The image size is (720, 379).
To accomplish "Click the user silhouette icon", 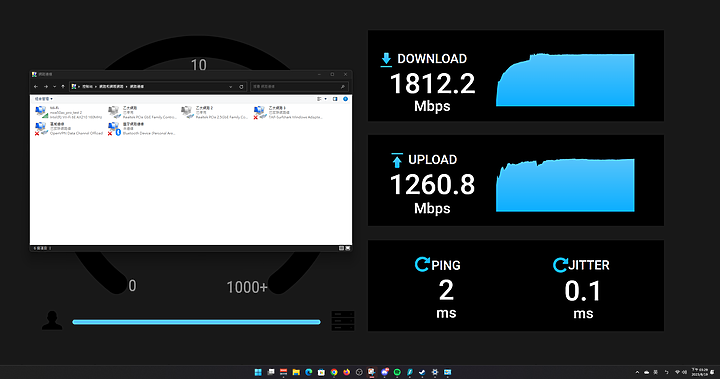I will [x=52, y=320].
